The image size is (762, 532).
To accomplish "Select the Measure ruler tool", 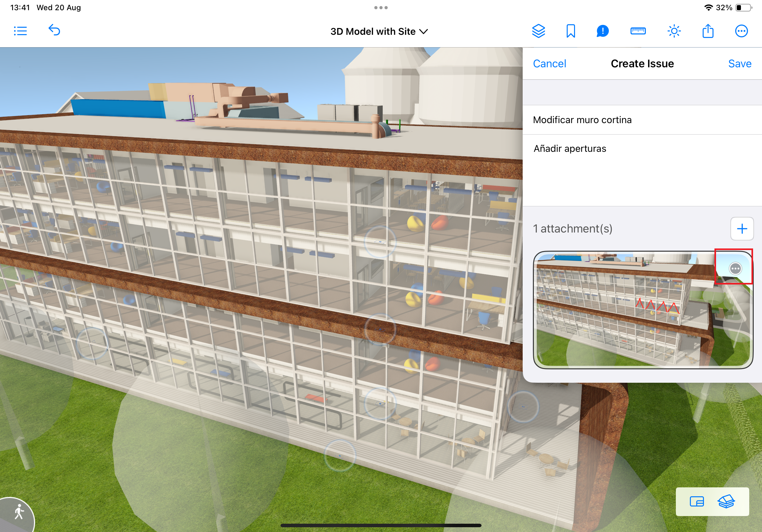I will tap(638, 31).
